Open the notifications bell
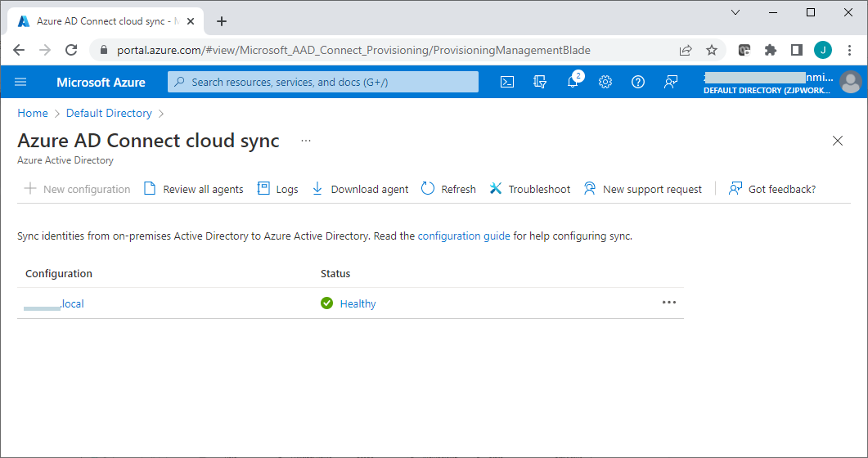Viewport: 868px width, 458px height. point(573,82)
